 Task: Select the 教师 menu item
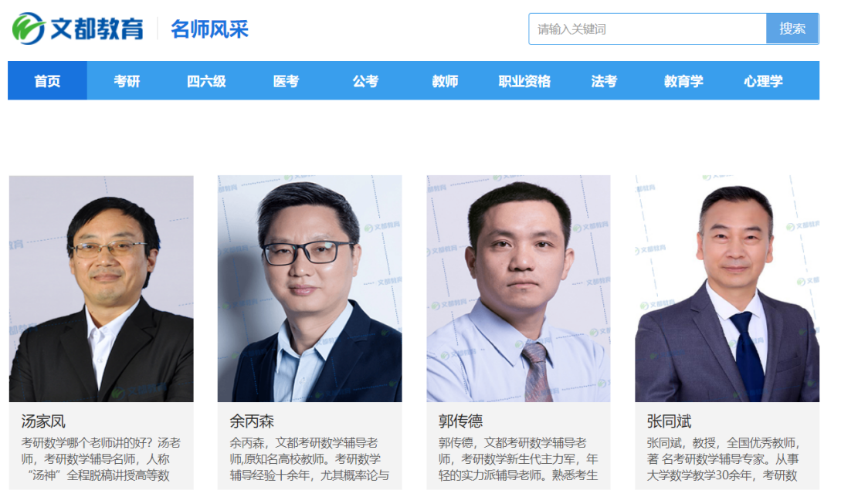445,81
